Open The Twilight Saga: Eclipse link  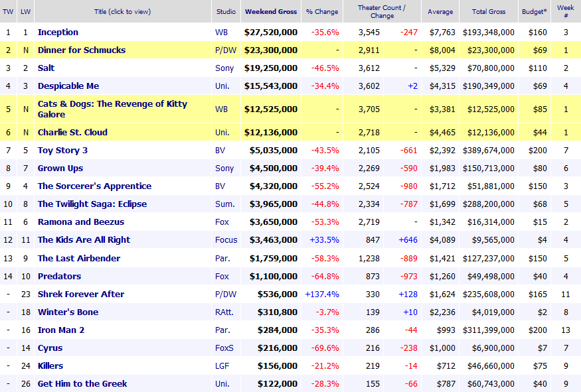(x=92, y=204)
